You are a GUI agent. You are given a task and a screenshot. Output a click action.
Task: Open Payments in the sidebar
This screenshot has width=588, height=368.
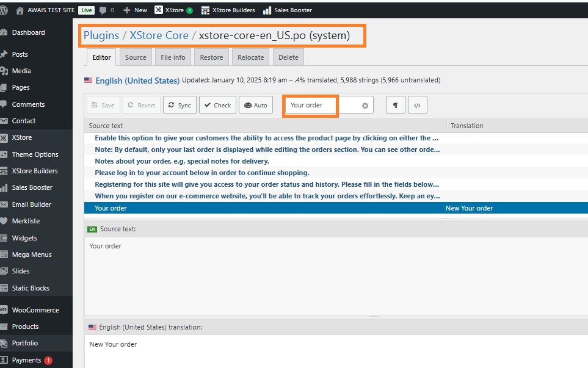click(26, 360)
